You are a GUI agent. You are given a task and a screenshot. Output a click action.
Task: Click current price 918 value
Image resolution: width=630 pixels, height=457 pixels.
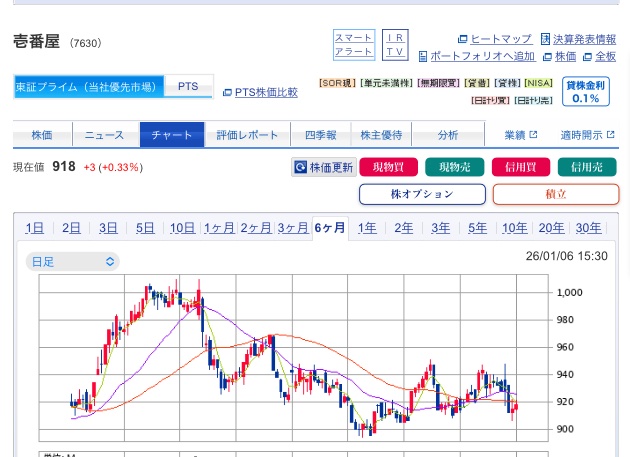click(64, 166)
